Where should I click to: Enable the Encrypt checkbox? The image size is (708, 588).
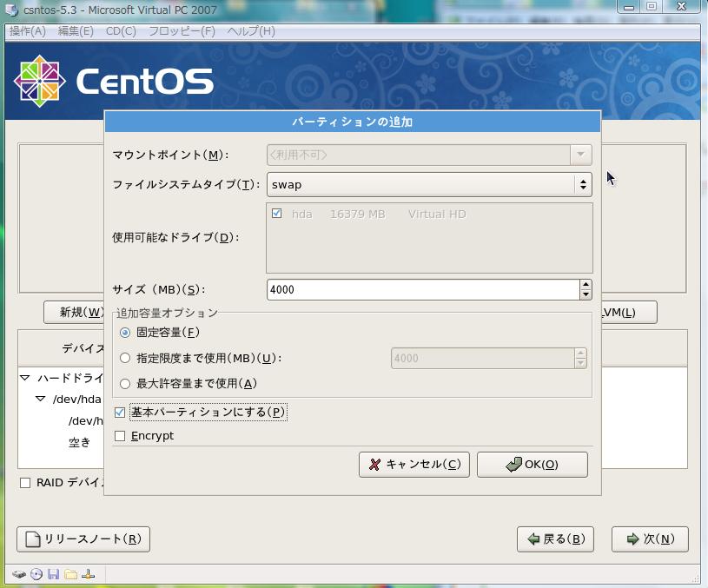(120, 436)
